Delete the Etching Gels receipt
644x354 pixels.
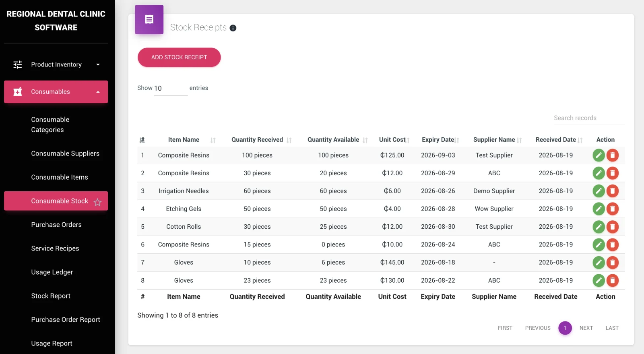point(613,209)
